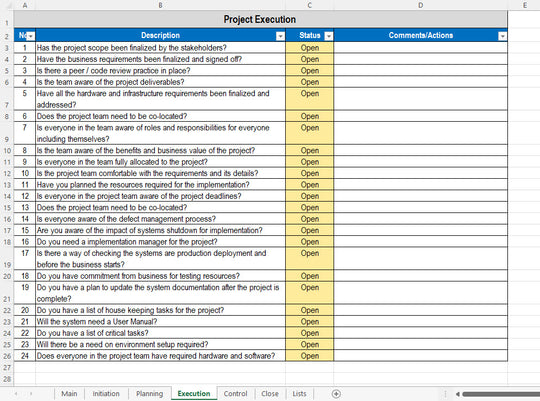Screen dimensions: 540x401
Task: Click the horizontal scrollbar left arrow
Action: coord(458,394)
